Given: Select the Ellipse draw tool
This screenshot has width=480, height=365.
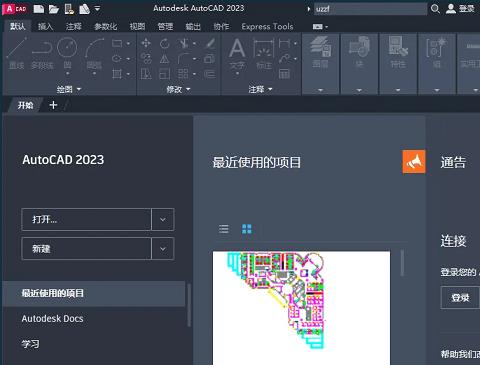Looking at the screenshot, I should (x=117, y=59).
